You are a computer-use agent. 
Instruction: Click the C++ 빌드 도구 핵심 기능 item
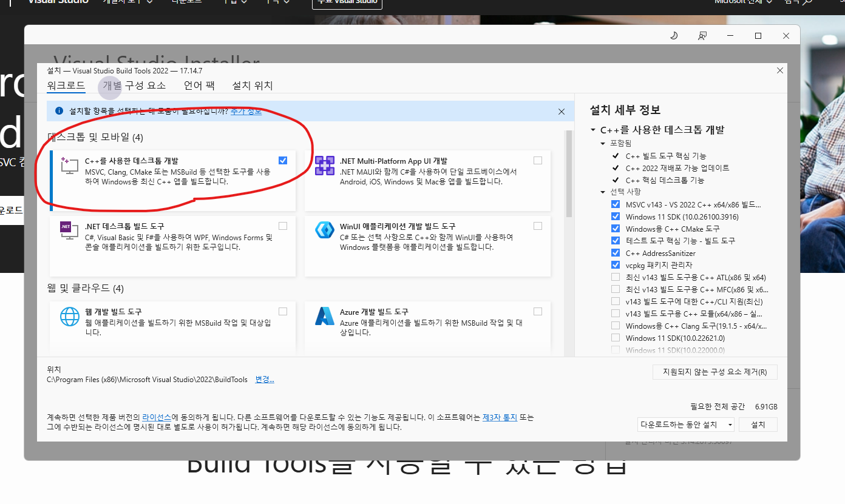click(x=666, y=156)
